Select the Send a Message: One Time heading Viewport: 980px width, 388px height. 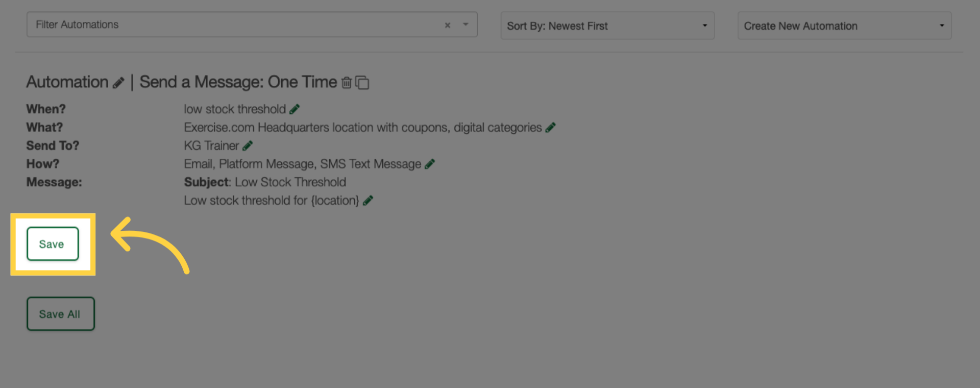click(238, 82)
